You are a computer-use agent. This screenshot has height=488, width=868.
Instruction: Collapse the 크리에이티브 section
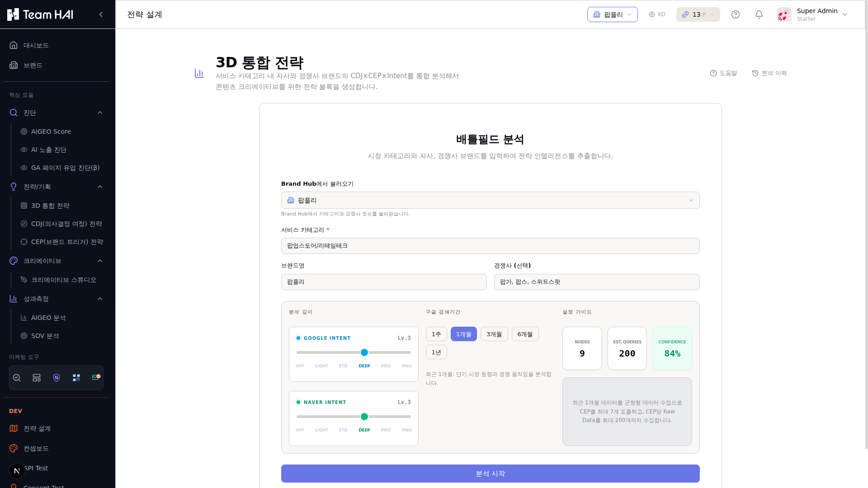click(x=100, y=261)
